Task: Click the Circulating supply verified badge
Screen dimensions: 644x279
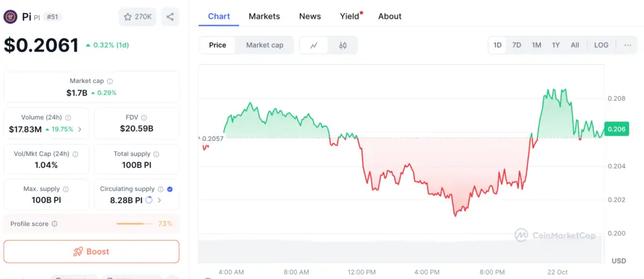Action: 170,189
